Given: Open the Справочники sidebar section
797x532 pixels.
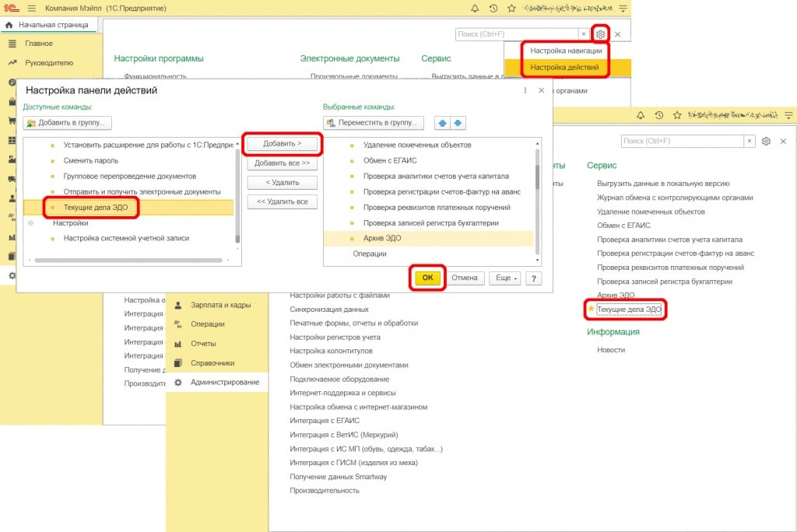Looking at the screenshot, I should (x=212, y=362).
